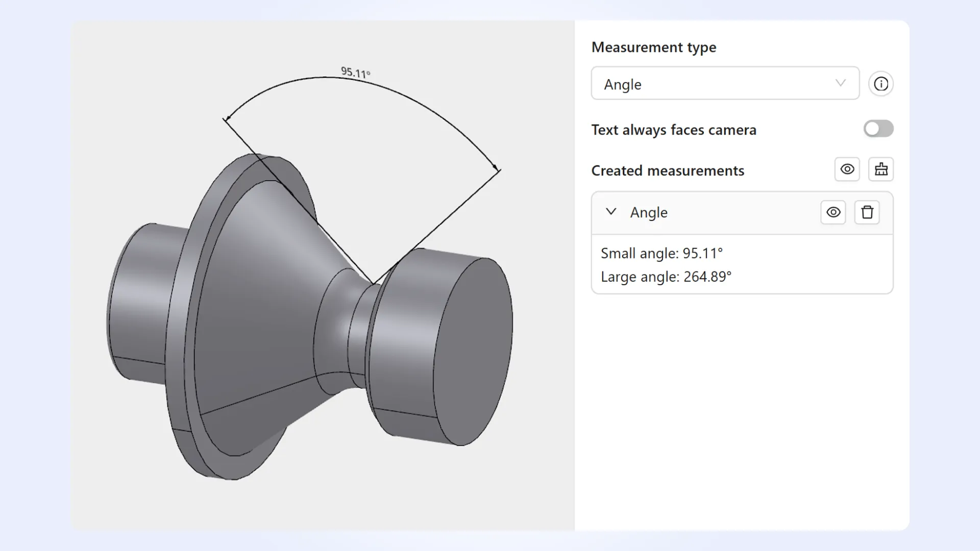Toggle visibility of all created measurements
This screenshot has width=980, height=551.
tap(847, 169)
